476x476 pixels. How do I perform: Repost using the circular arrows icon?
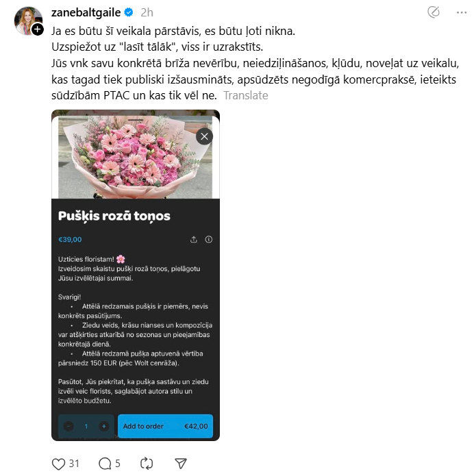click(x=147, y=464)
